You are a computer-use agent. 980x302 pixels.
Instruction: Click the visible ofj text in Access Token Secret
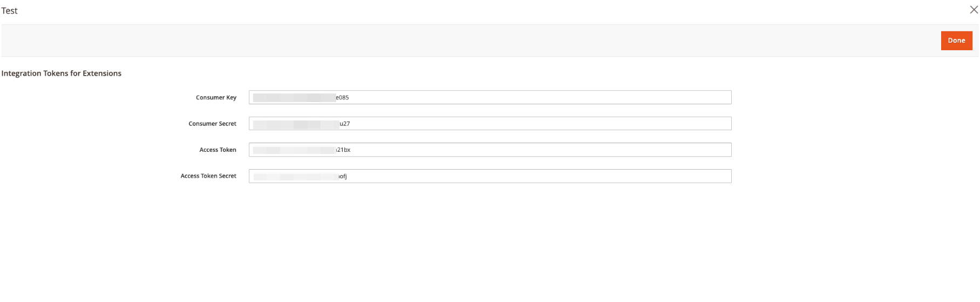pos(343,176)
